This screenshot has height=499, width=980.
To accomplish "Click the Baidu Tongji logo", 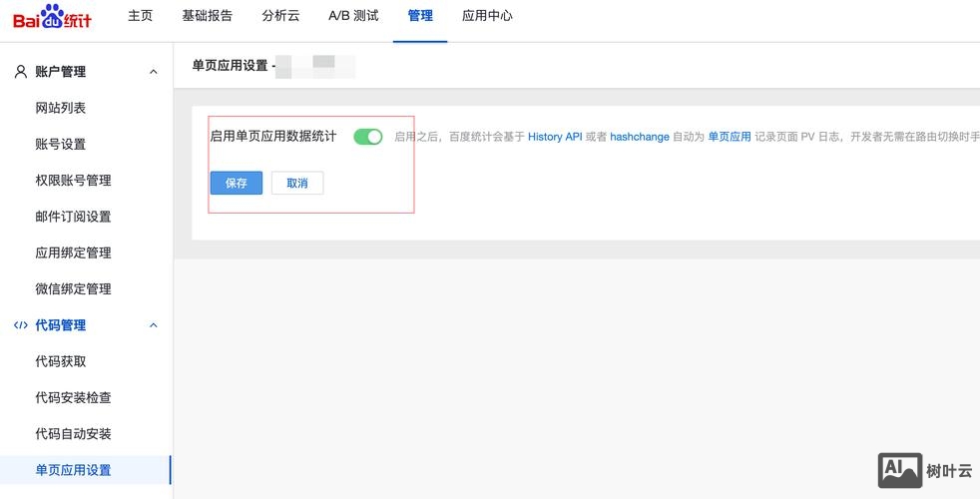I will coord(53,16).
